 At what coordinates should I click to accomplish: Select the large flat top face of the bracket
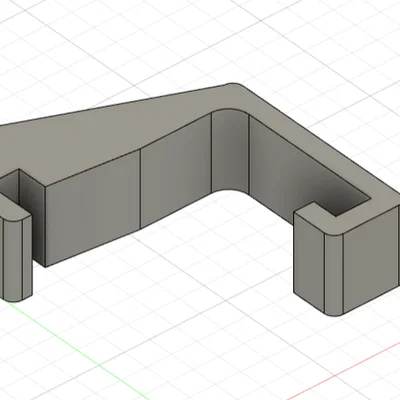pos(110,137)
